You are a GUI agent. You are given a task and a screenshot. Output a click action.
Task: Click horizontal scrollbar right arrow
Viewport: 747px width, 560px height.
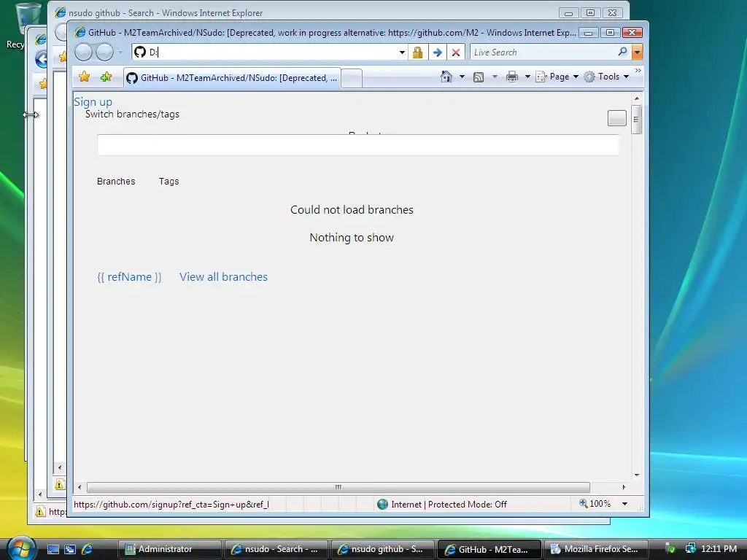[624, 487]
